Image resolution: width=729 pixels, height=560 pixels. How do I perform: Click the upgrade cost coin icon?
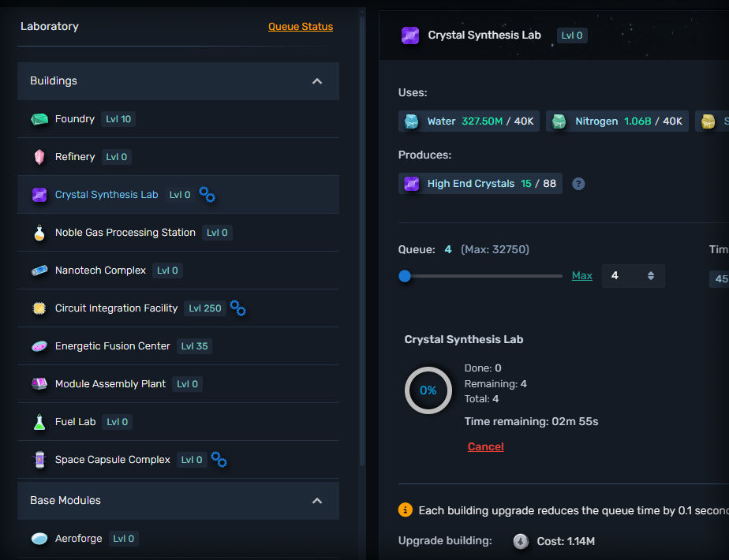[521, 541]
